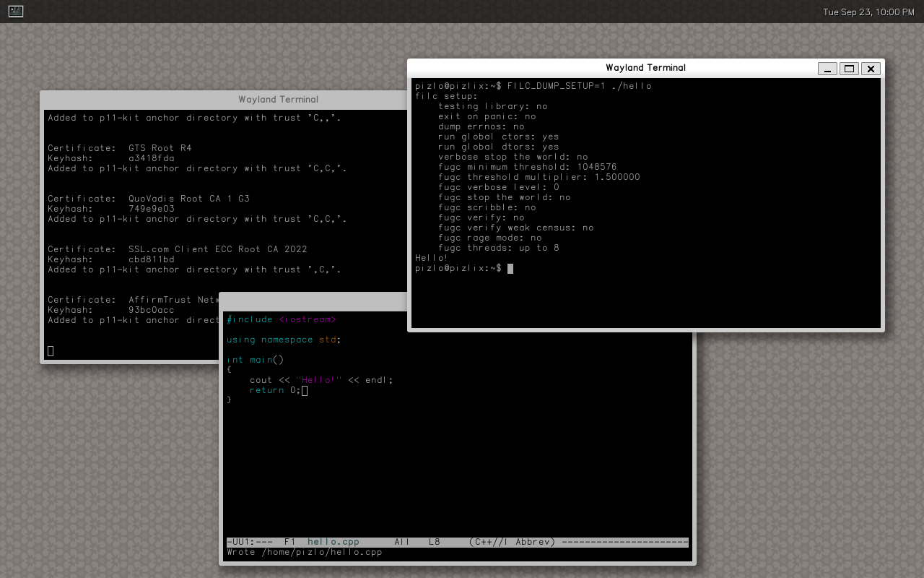Click the #include <iostream> line in editor

281,319
